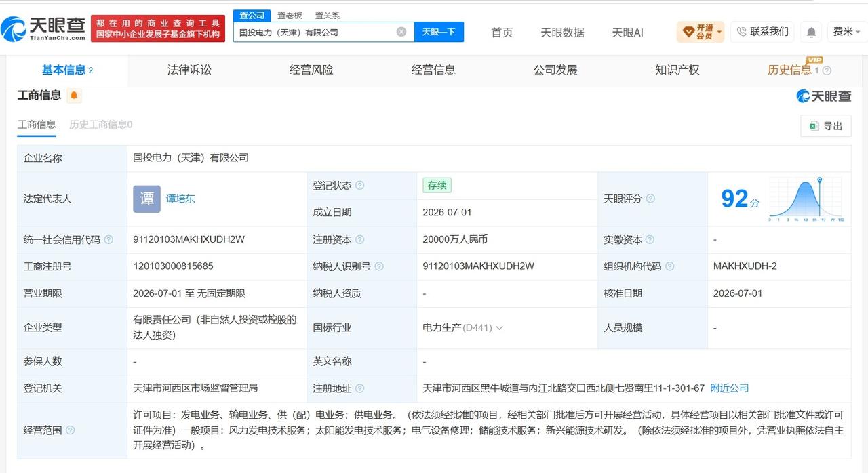
Task: Click the red promotional banner in header
Action: 158,28
